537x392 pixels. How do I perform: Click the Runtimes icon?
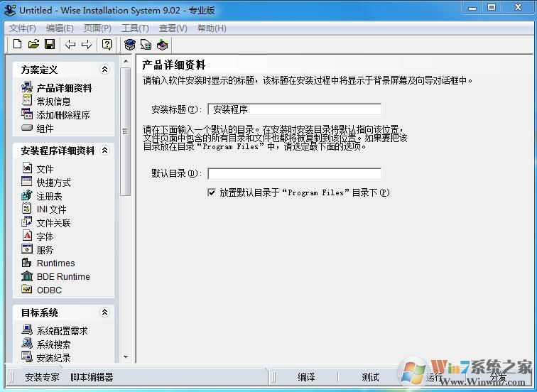click(27, 263)
